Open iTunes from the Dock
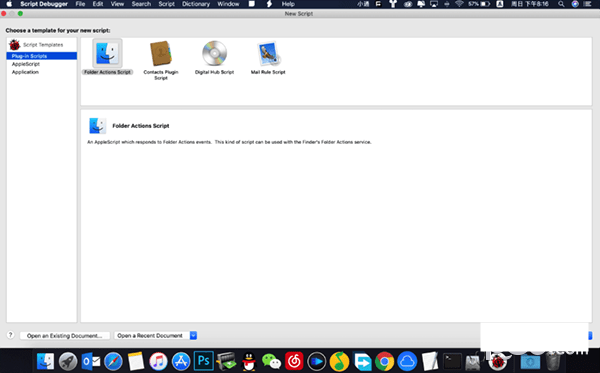600x373 pixels. pos(158,361)
